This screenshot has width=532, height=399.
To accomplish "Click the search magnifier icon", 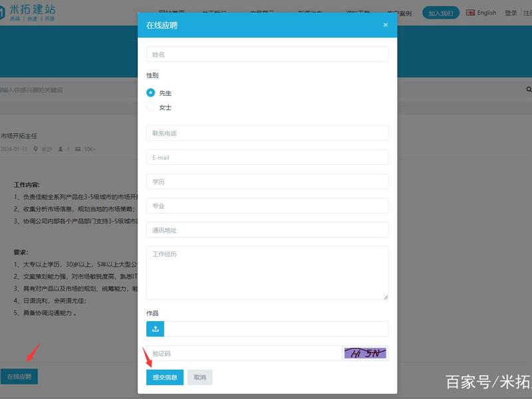I will pyautogui.click(x=529, y=89).
